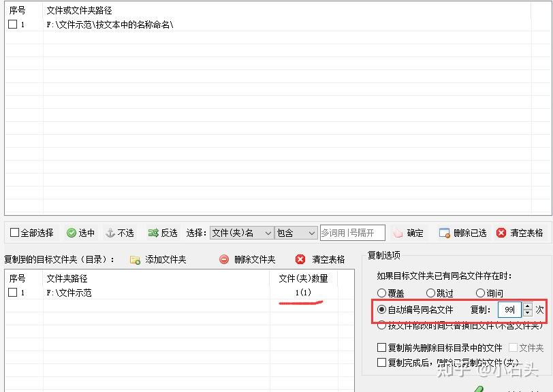
Task: Click the source path F:\文件示范\按文本中的名称命名\
Action: (x=110, y=24)
